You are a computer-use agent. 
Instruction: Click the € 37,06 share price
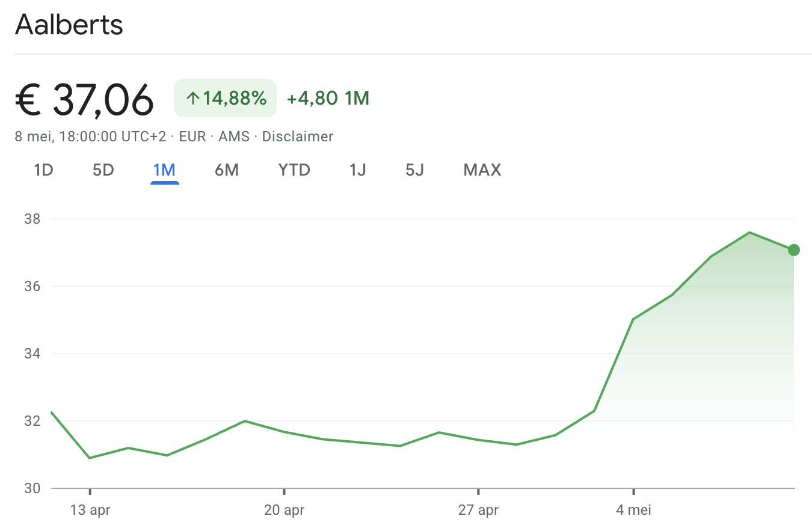[x=85, y=99]
